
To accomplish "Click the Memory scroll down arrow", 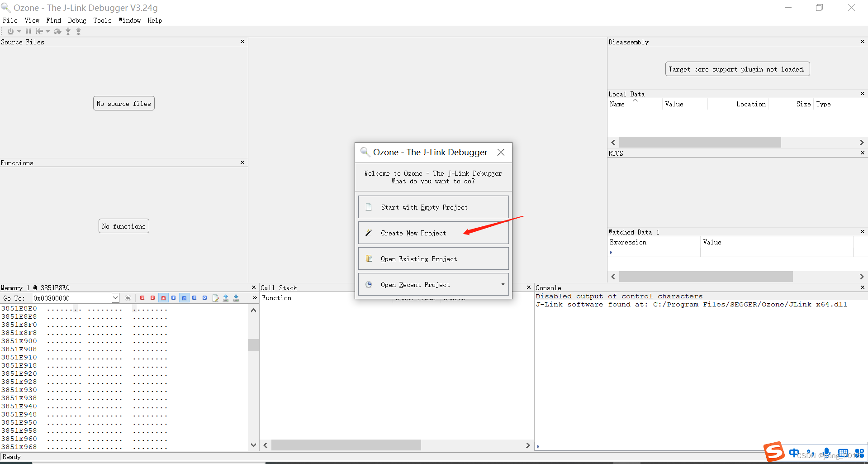I will click(x=253, y=445).
